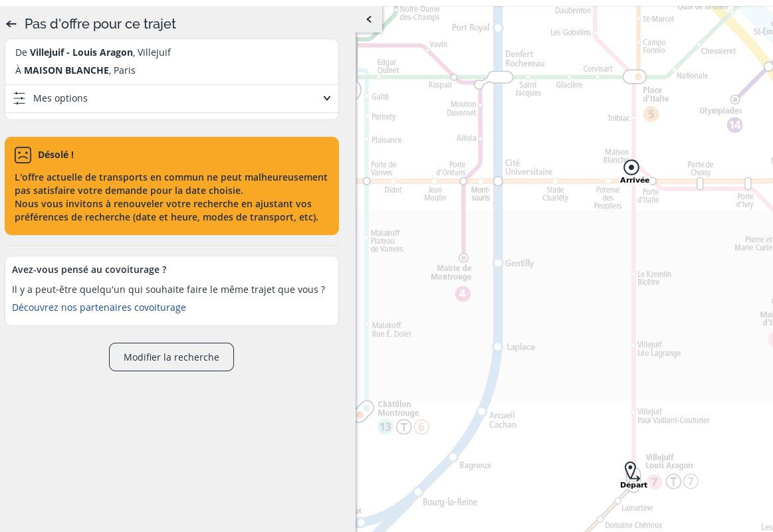This screenshot has width=773, height=532.
Task: Click the line 4 badge at Mairie de Montrouge
Action: click(463, 294)
